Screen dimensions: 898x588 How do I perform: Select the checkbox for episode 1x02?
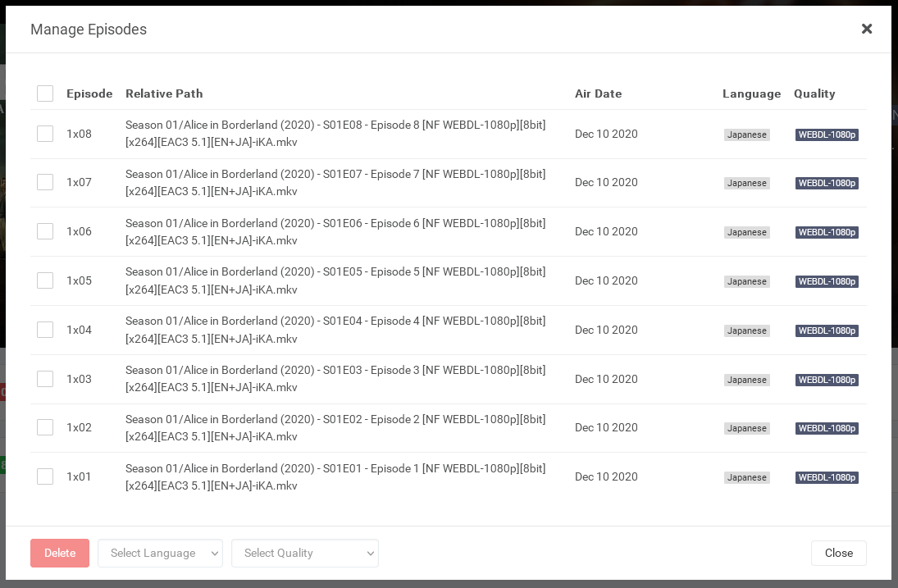point(45,427)
